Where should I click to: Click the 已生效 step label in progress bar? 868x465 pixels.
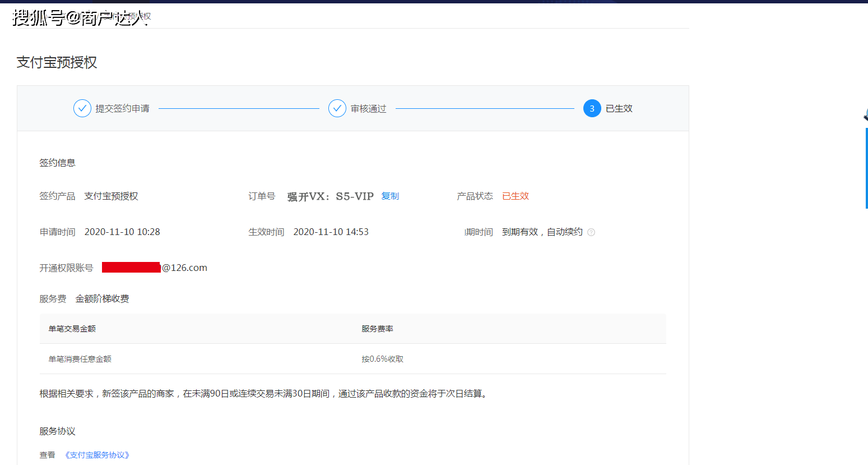(x=619, y=108)
